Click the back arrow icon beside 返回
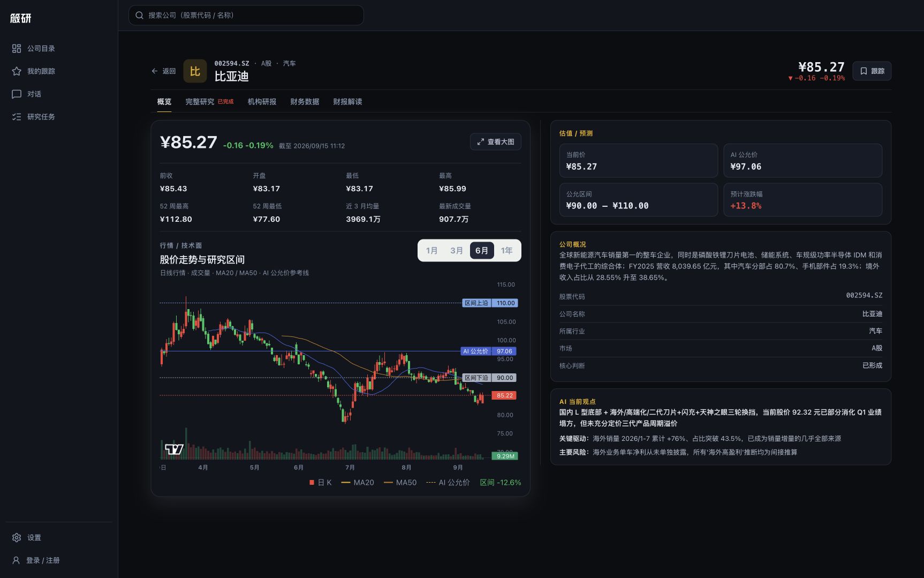Screen dimensions: 924x578 [x=155, y=71]
